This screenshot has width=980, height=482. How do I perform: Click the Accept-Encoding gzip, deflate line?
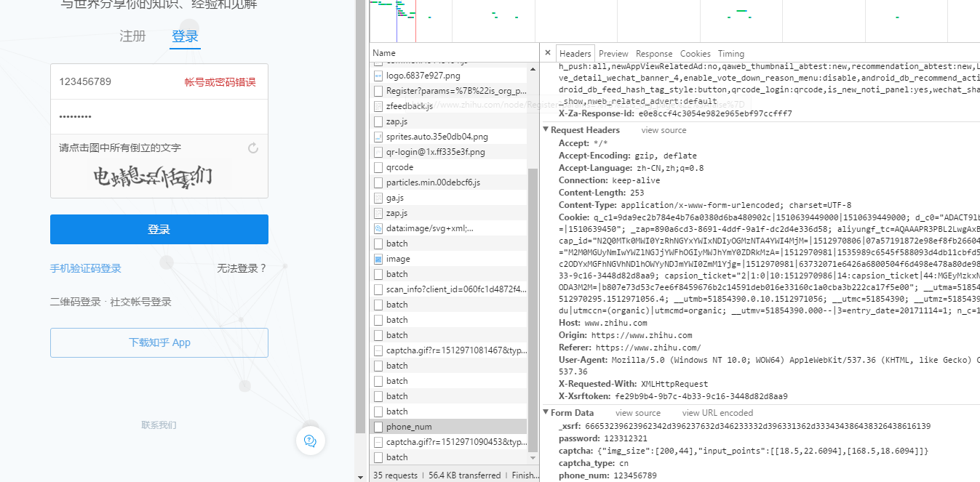point(628,156)
